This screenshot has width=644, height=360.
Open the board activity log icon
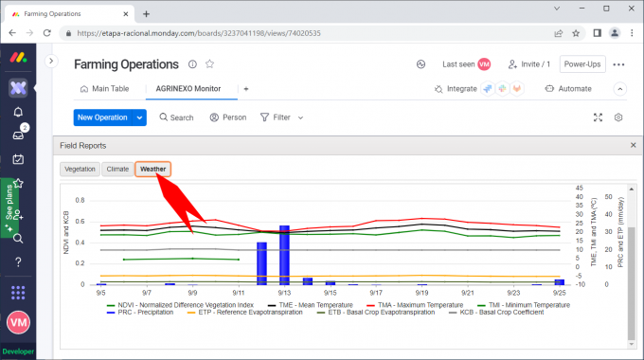tap(420, 64)
